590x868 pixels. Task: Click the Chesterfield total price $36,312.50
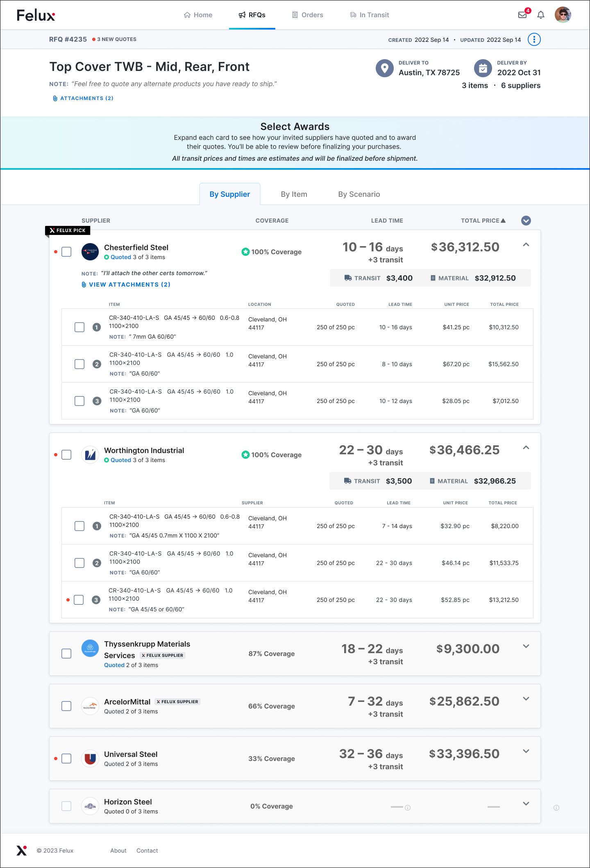click(465, 247)
